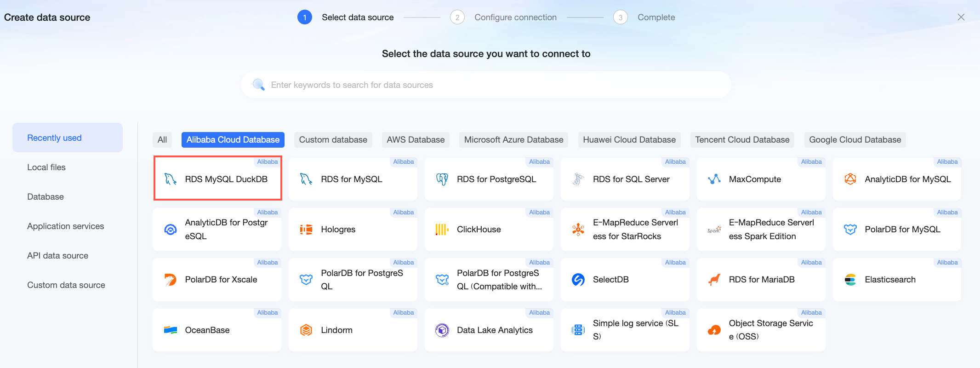
Task: Select the ClickHouse label
Action: (x=479, y=229)
